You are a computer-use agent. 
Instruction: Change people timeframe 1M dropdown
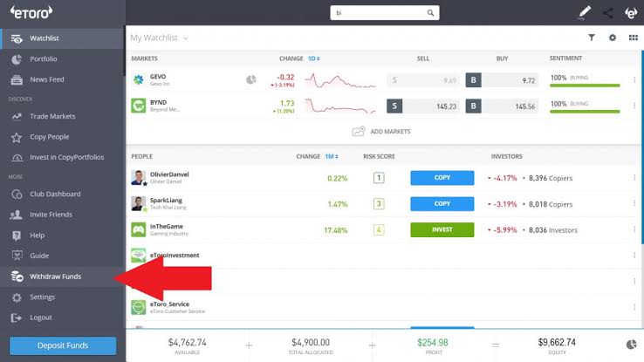[x=332, y=156]
